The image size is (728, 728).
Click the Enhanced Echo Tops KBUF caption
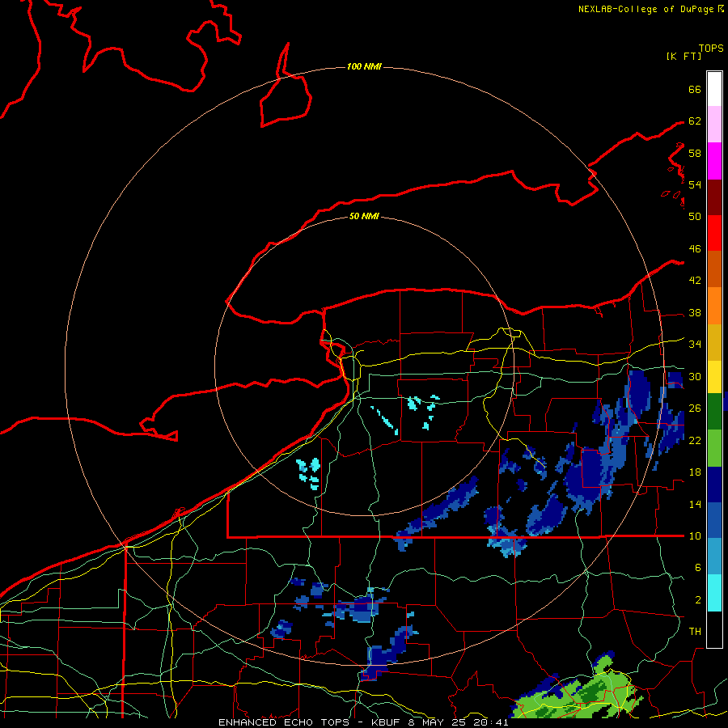click(x=363, y=722)
